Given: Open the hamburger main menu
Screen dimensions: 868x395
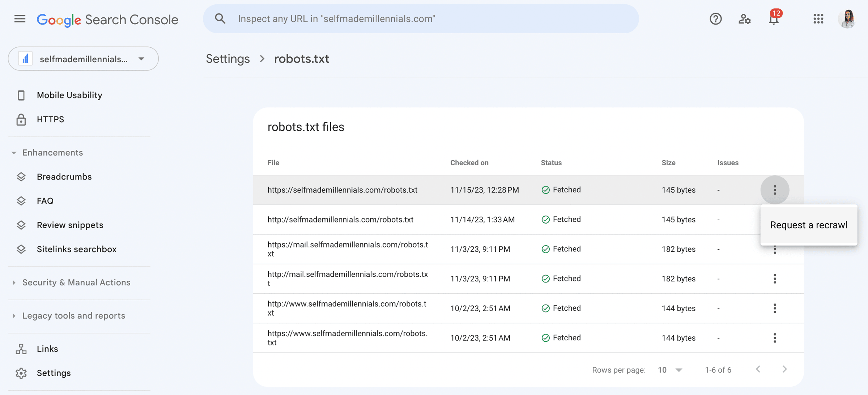Looking at the screenshot, I should [x=20, y=19].
